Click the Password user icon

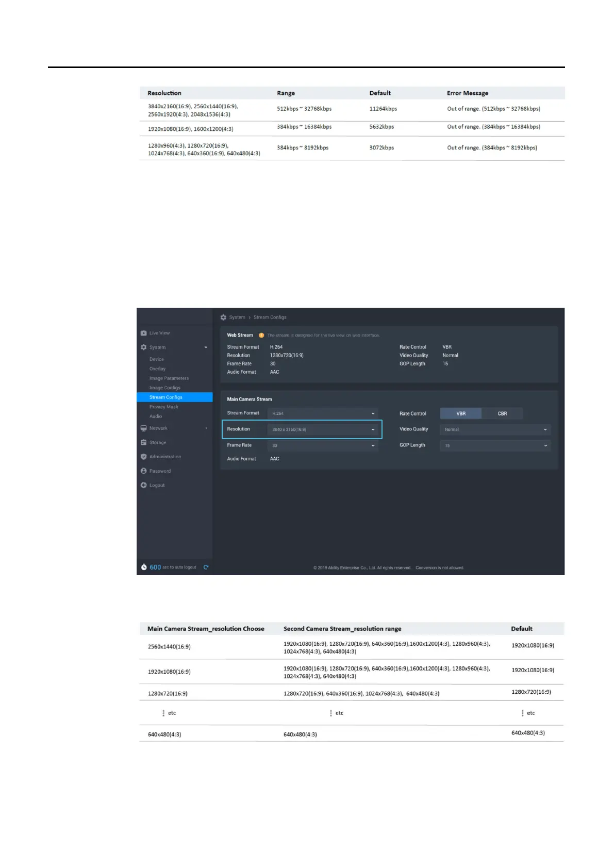pyautogui.click(x=144, y=471)
